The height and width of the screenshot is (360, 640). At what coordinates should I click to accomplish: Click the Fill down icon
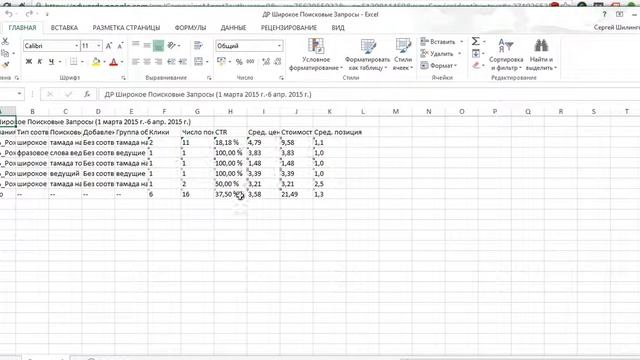[x=476, y=53]
